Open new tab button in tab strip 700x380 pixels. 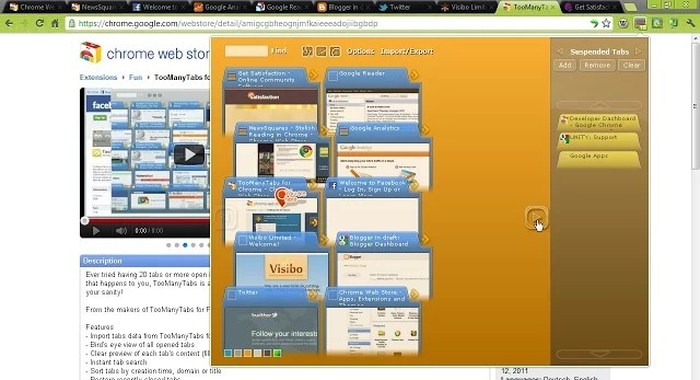click(x=630, y=7)
